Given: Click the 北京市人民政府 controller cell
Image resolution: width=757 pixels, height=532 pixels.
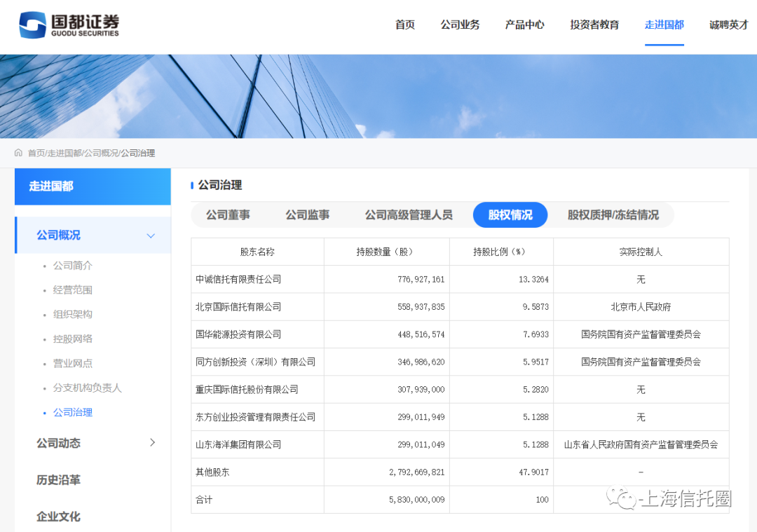Looking at the screenshot, I should [x=641, y=306].
